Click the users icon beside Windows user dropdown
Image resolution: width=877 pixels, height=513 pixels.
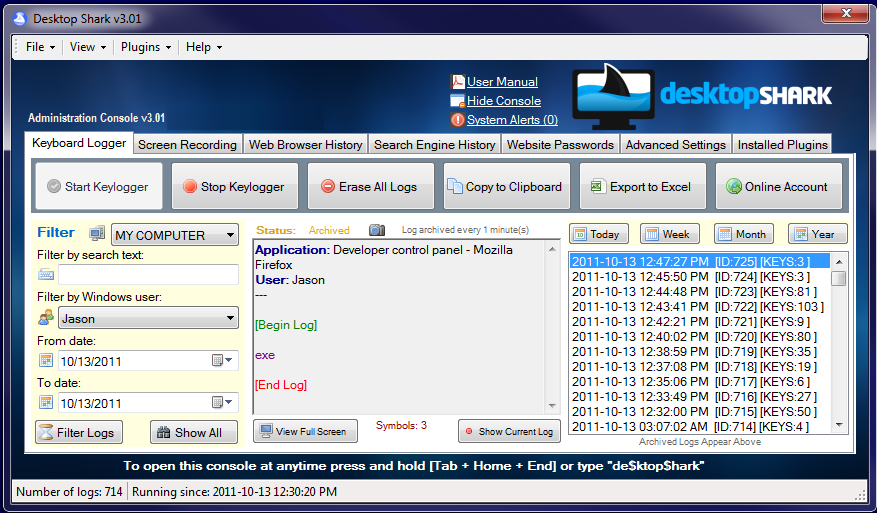click(46, 318)
